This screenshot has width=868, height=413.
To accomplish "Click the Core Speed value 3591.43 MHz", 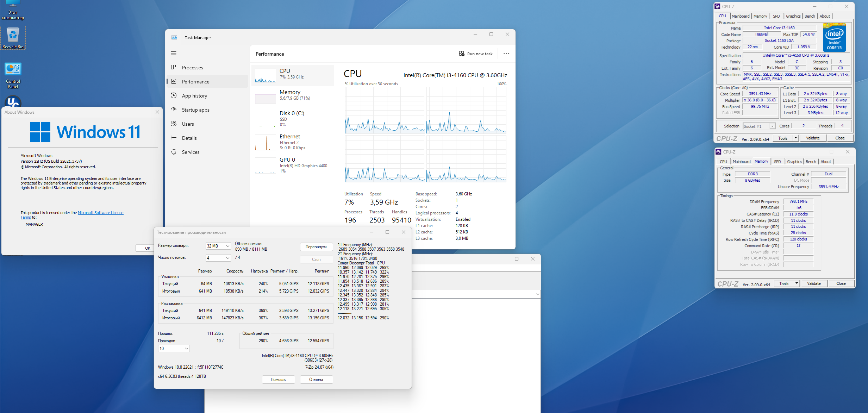I will tap(760, 94).
